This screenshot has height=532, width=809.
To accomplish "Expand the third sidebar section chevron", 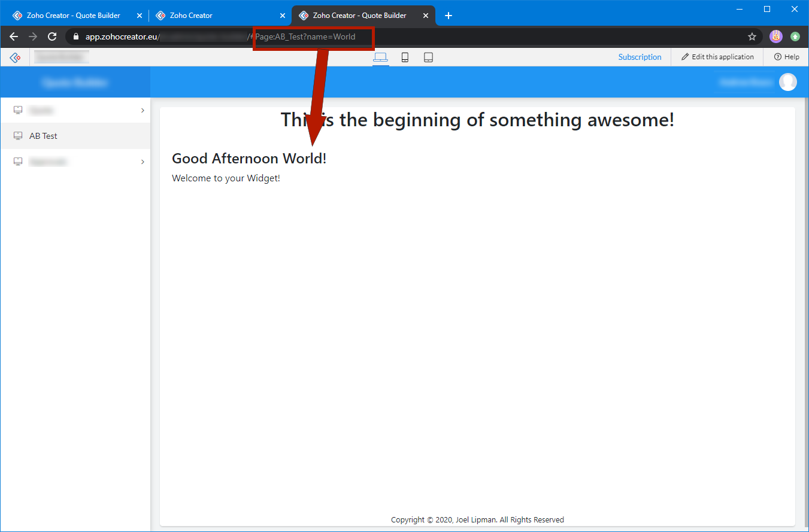I will 143,162.
